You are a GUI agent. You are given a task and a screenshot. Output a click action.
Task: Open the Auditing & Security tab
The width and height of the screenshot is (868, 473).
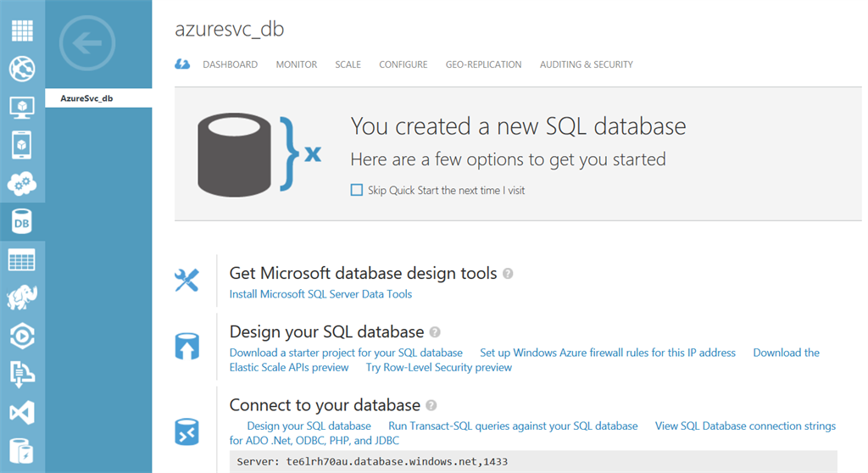point(586,64)
